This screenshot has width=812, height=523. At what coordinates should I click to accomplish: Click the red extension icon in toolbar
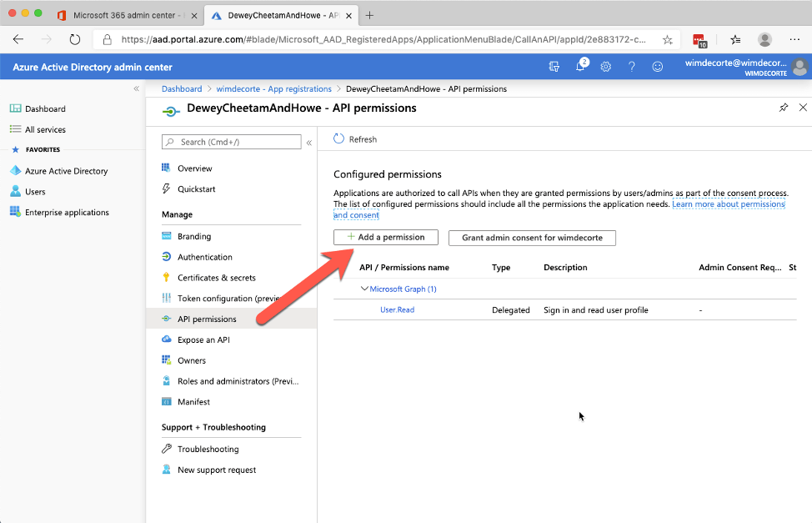699,40
